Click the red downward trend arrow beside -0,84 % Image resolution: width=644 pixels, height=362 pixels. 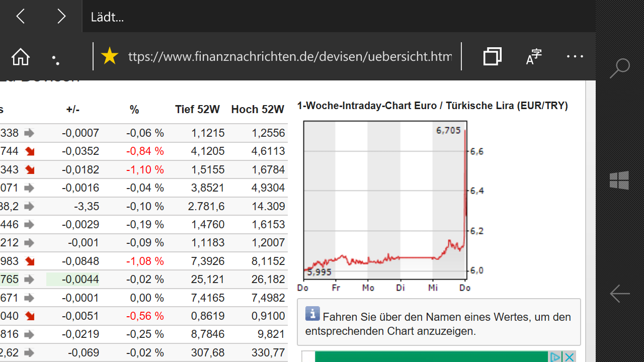pyautogui.click(x=29, y=151)
